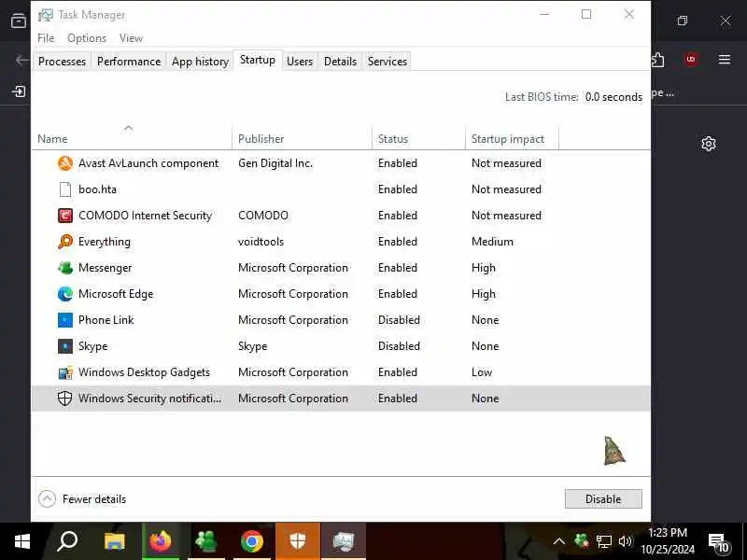Click the browser top-left archive icon

[x=19, y=21]
